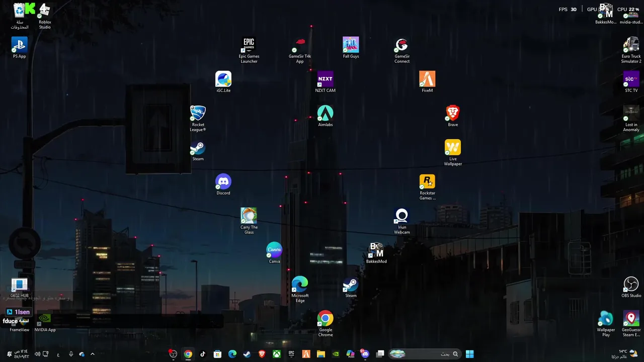Click the OBS icon in the taskbar
The height and width of the screenshot is (362, 644).
coord(173,354)
